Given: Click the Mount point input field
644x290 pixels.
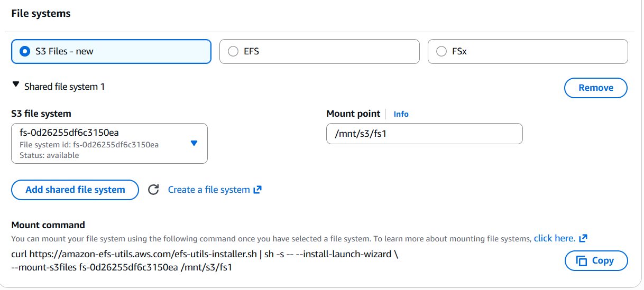Looking at the screenshot, I should (424, 134).
